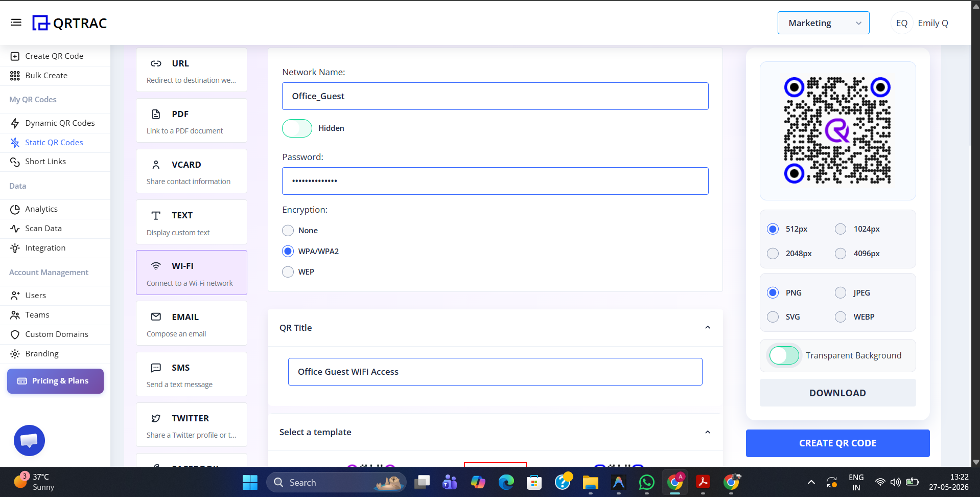This screenshot has height=497, width=980.
Task: Click the QR Title text field
Action: coord(495,372)
